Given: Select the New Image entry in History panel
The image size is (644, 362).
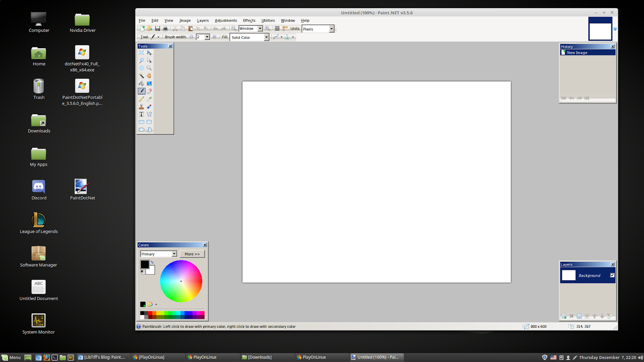Looking at the screenshot, I should pos(576,52).
